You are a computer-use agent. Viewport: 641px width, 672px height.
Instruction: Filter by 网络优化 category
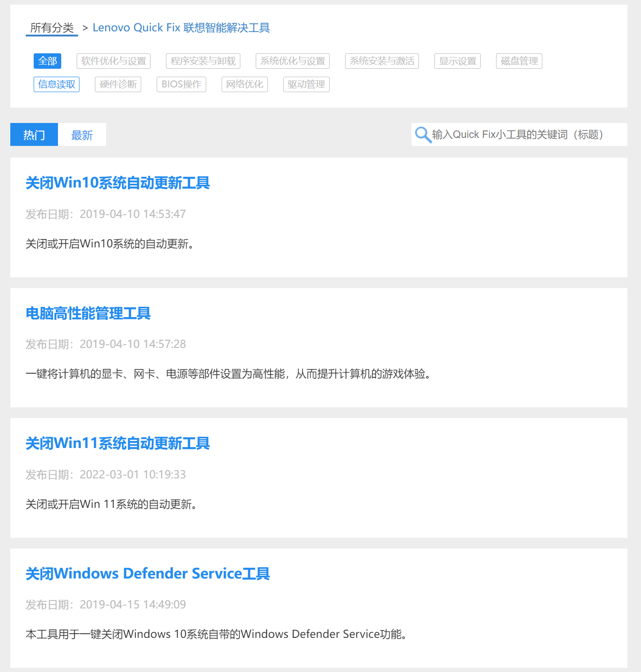point(245,84)
